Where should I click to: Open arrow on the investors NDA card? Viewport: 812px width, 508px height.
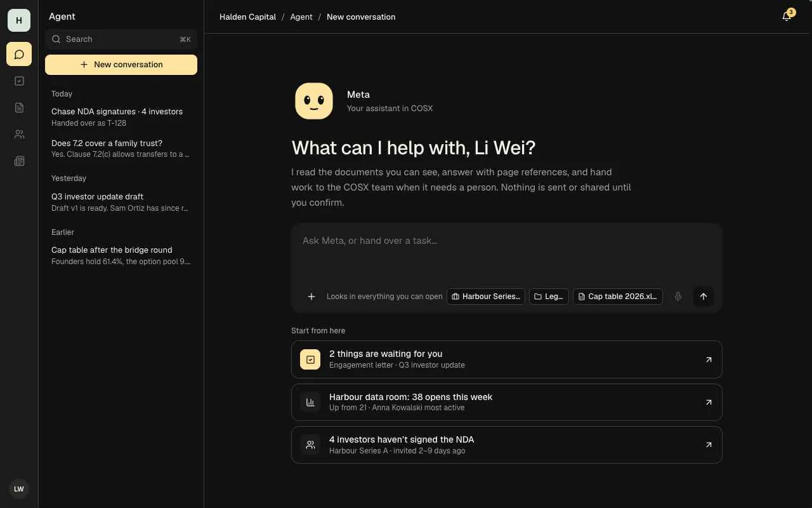[709, 444]
